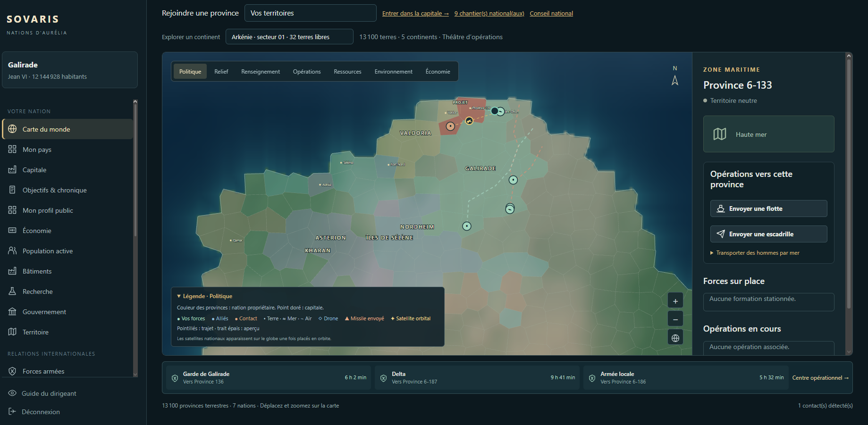This screenshot has width=868, height=425.
Task: Switch to Opérations map tab
Action: (307, 72)
